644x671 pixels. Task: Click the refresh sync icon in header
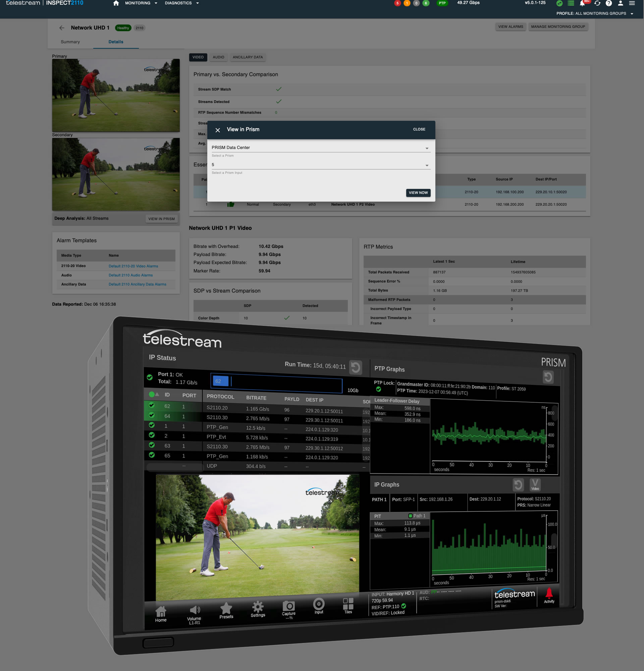[597, 3]
